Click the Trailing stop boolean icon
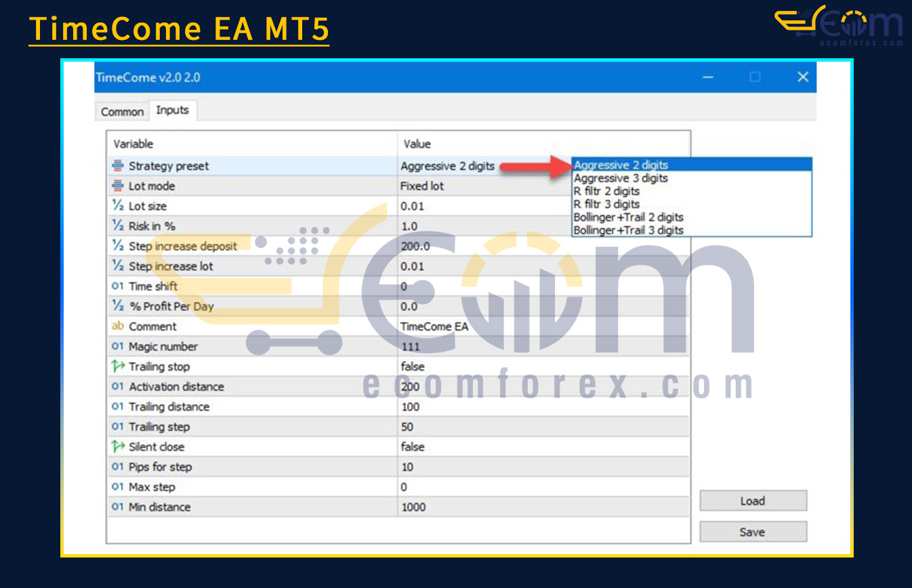 (x=118, y=366)
